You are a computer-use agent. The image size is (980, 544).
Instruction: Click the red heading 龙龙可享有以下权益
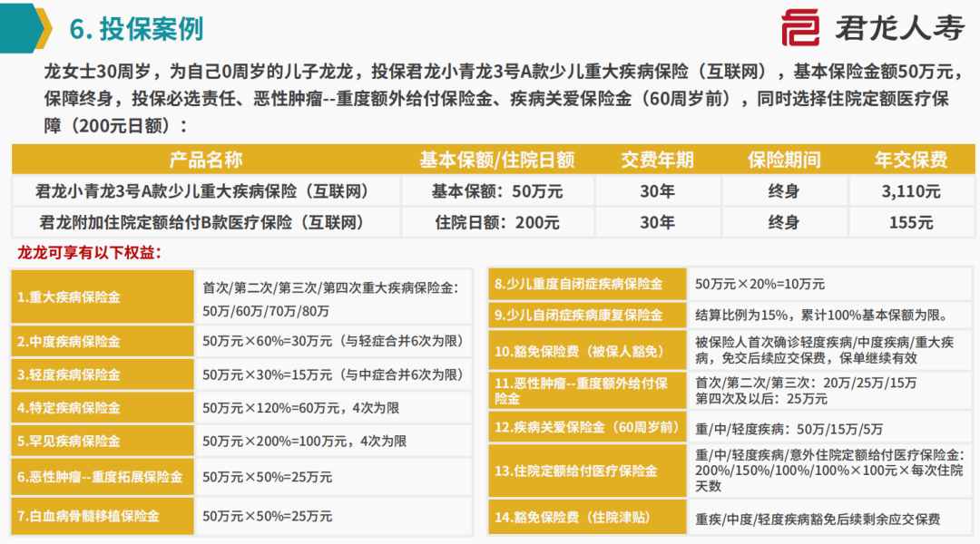89,253
